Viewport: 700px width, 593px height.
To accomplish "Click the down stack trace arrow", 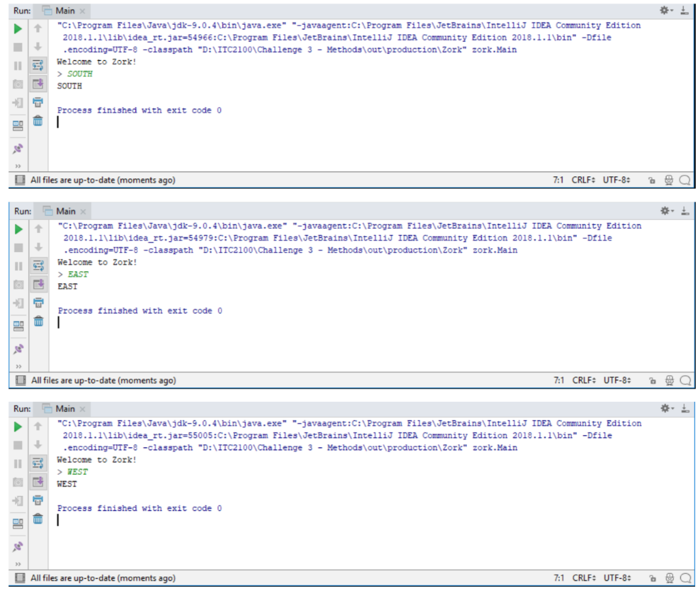I will pyautogui.click(x=39, y=45).
